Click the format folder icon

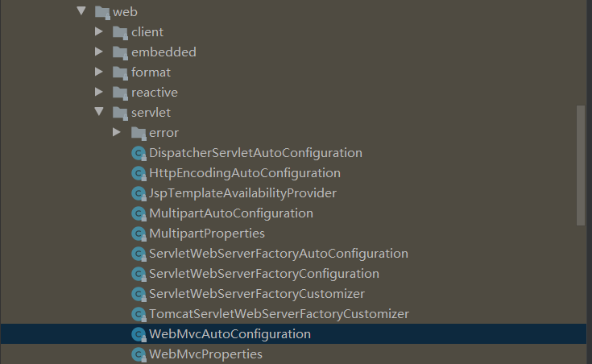coord(121,72)
